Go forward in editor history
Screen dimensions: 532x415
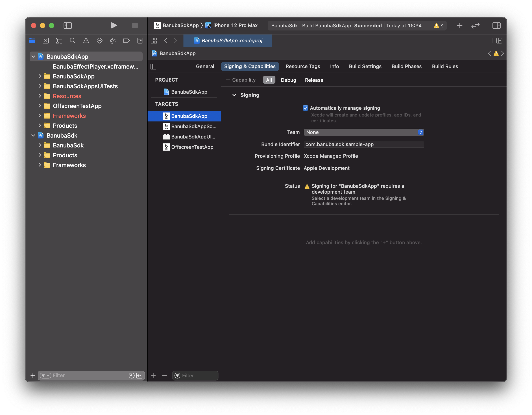[x=176, y=40]
